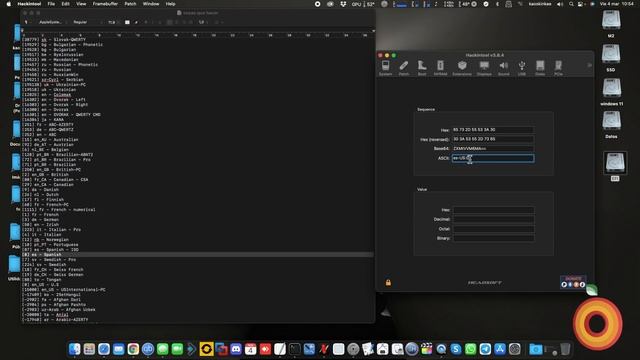Click the ASCII field containing es-US

point(493,158)
